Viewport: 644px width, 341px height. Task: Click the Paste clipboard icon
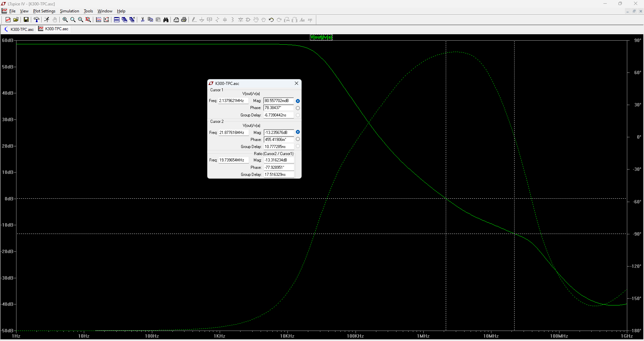pos(158,20)
